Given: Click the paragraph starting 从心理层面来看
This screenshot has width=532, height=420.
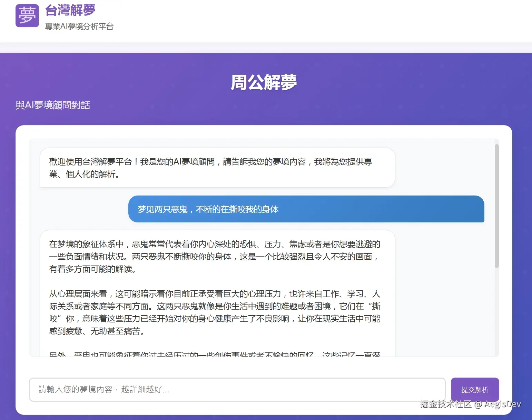Looking at the screenshot, I should pos(215,312).
